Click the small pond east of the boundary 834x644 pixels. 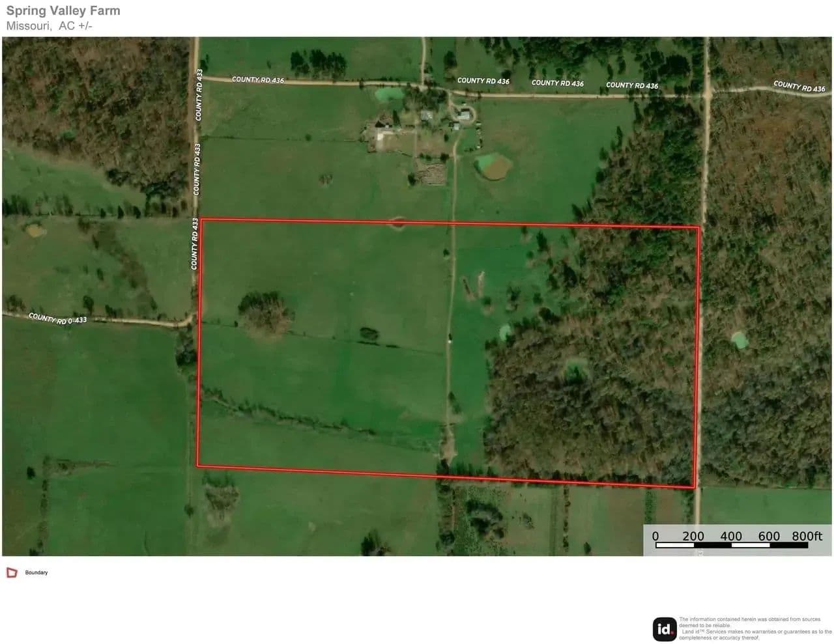[739, 340]
